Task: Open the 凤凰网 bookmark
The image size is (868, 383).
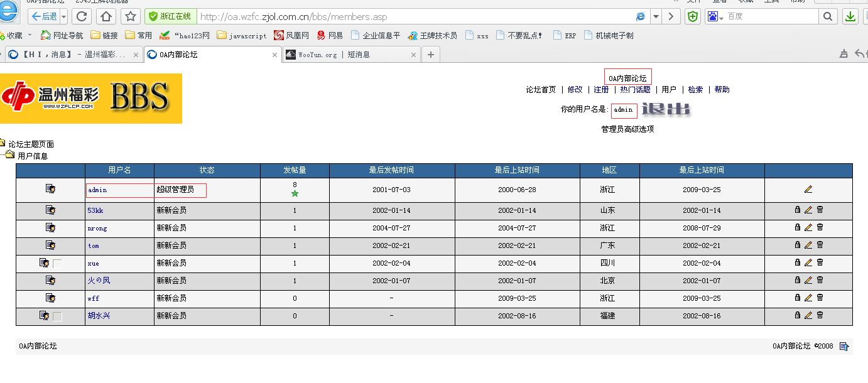Action: click(x=291, y=36)
